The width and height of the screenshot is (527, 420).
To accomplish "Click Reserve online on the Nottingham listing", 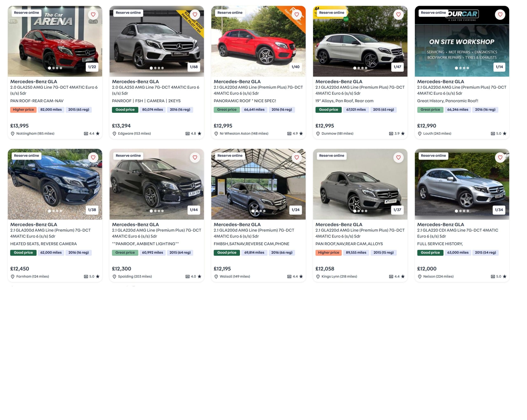I will [26, 13].
